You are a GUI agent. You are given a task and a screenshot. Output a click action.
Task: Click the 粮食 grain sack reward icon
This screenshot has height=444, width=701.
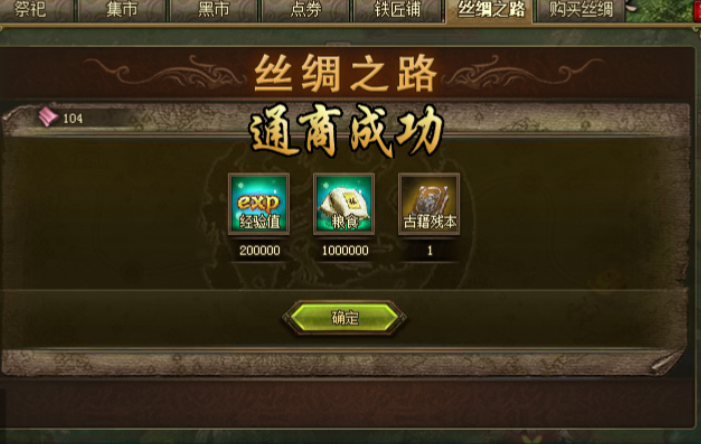[344, 204]
